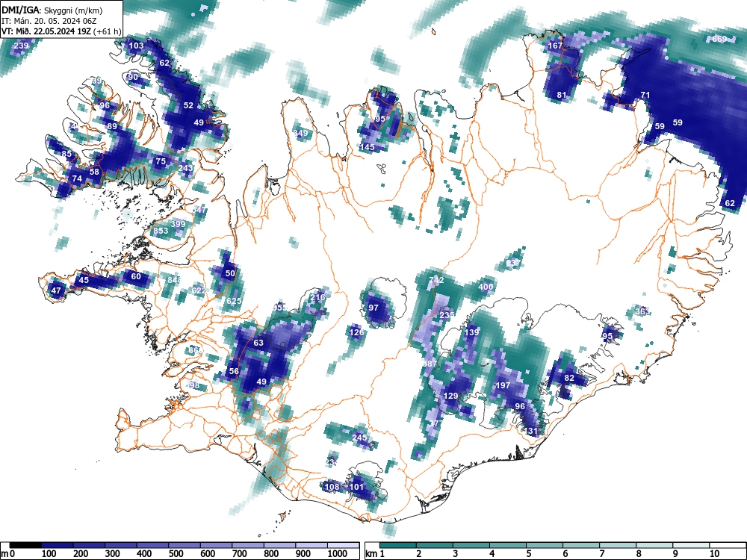Click the 85 value on the map
The width and height of the screenshot is (747, 560).
coord(66,155)
